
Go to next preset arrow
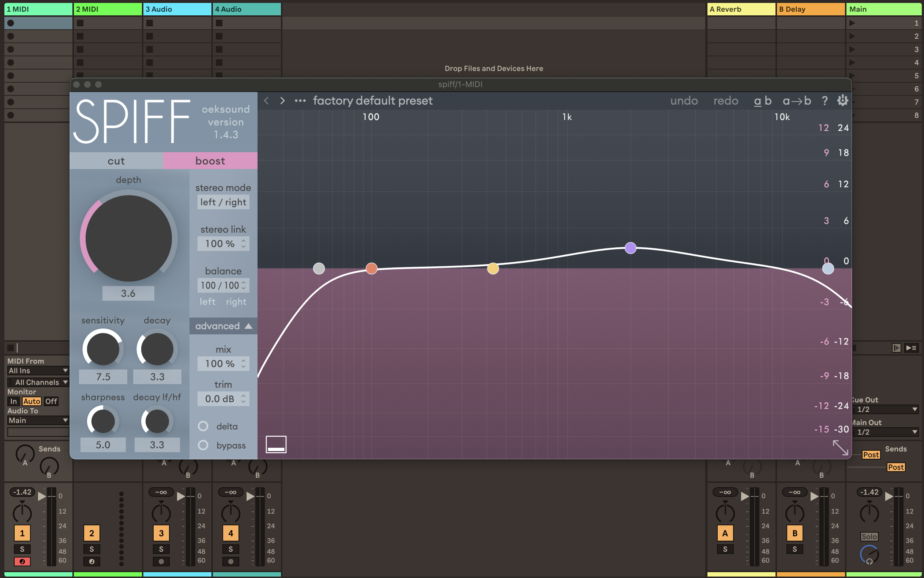pyautogui.click(x=282, y=101)
